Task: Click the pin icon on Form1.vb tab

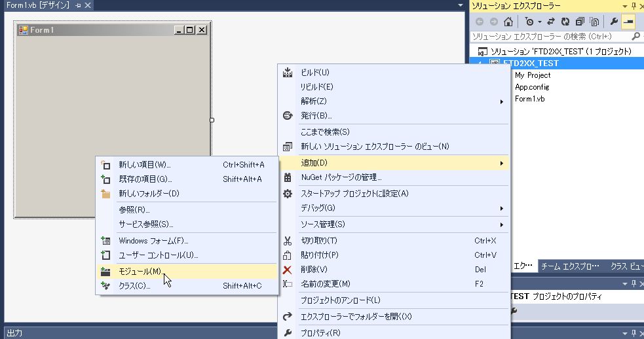Action: (78, 6)
